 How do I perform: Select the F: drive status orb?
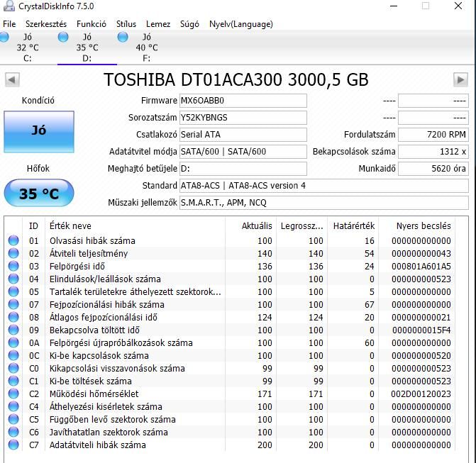123,37
